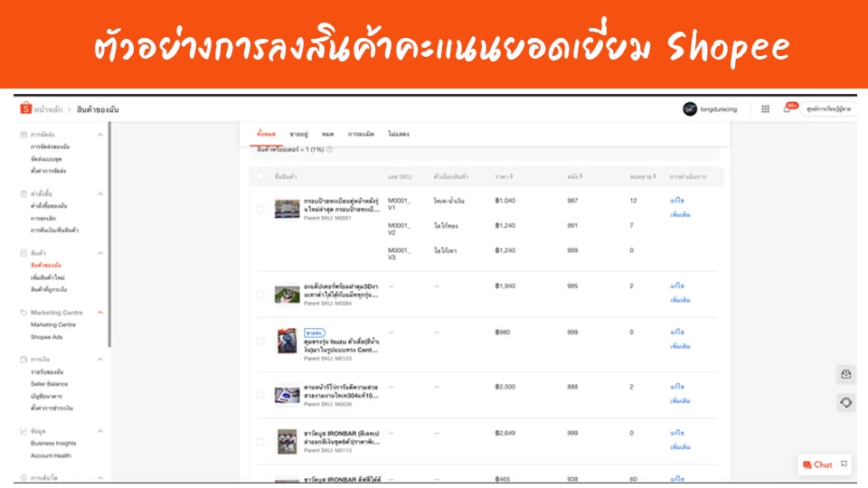Screen dimensions: 868x488
Task: Collapse the Marketing Centre sidebar section
Action: [x=100, y=313]
